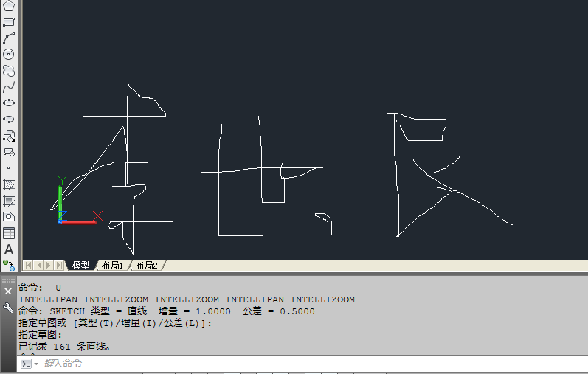Open the Hatch pattern tool
Screen dimensions: 588x374
[x=9, y=184]
